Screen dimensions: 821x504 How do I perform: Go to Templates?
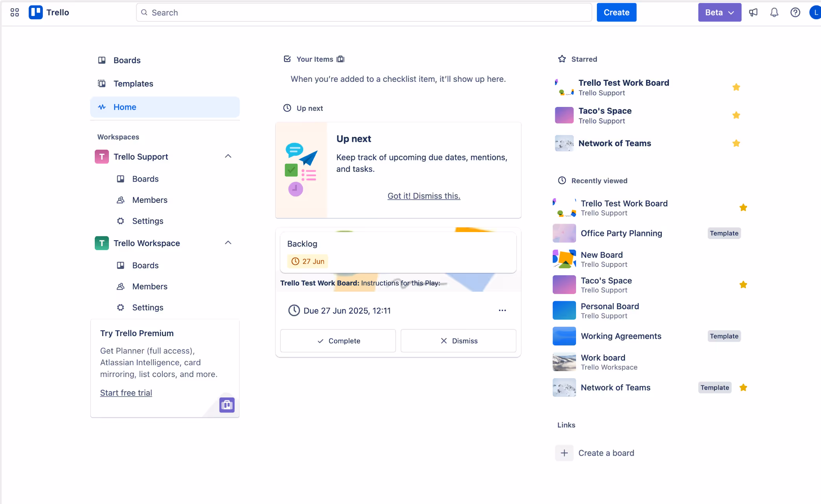[134, 83]
